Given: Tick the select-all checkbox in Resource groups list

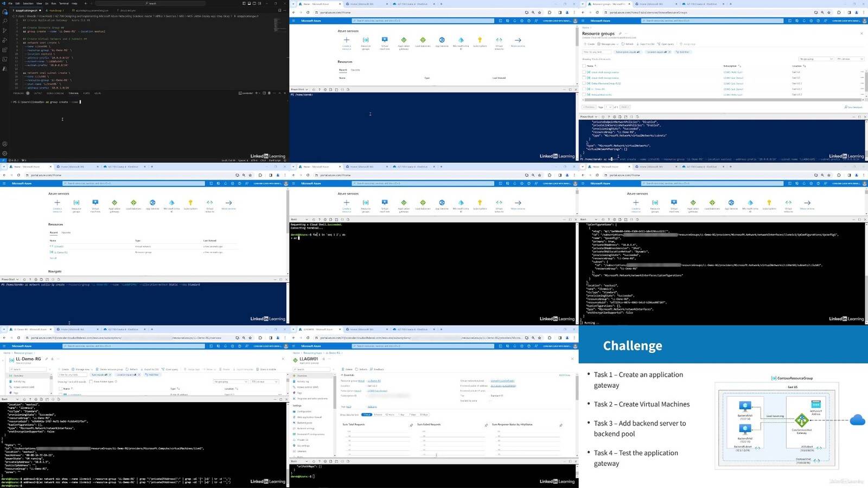Looking at the screenshot, I should click(584, 66).
